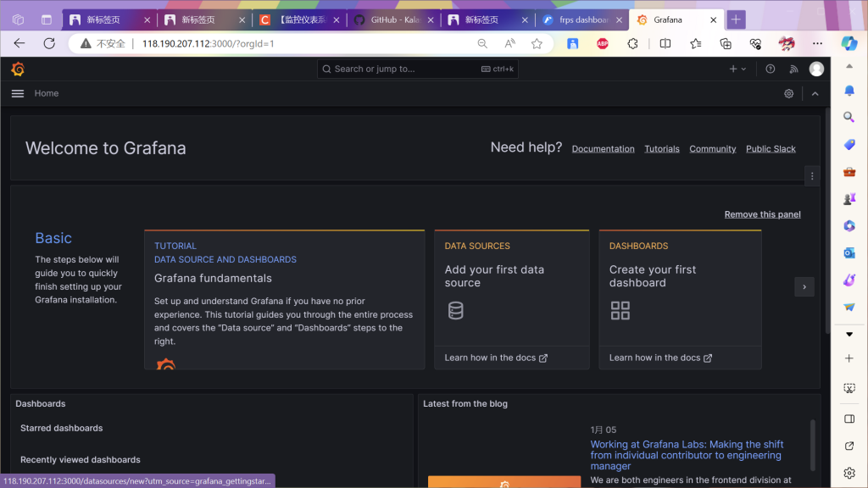Open the sidebar Outlook icon

849,252
